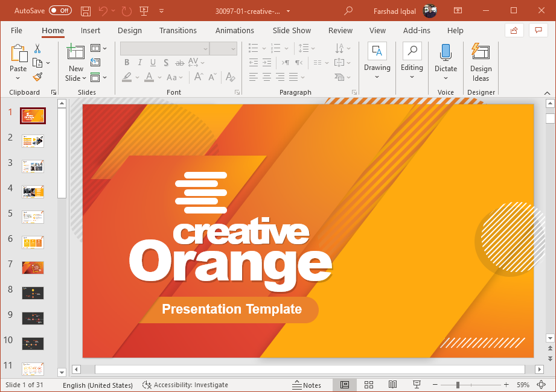Image resolution: width=556 pixels, height=392 pixels.
Task: Click Accessibility: Investigate in status bar
Action: (185, 385)
